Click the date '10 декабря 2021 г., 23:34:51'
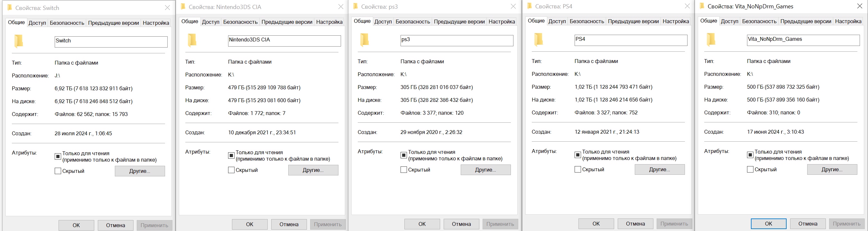 point(262,132)
